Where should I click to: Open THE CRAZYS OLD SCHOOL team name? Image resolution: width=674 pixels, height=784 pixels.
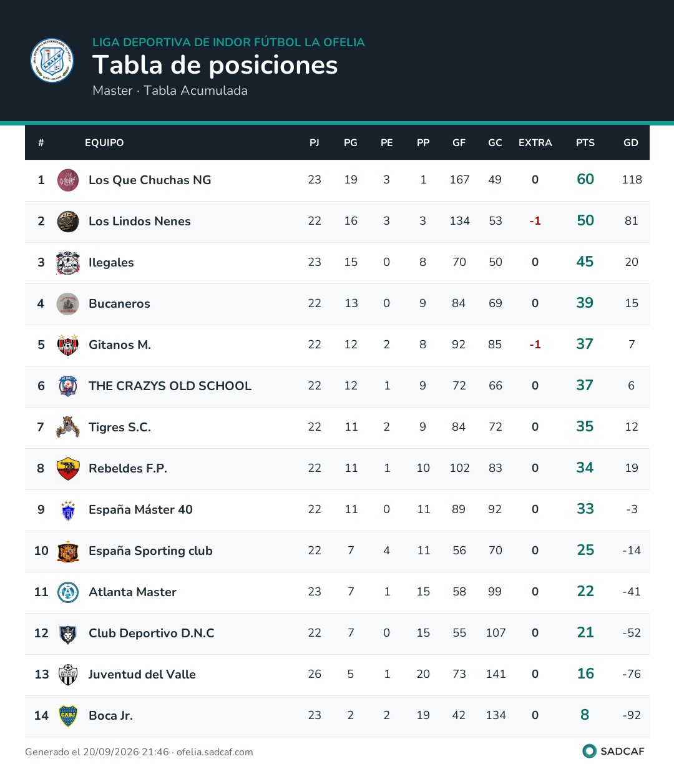click(170, 386)
